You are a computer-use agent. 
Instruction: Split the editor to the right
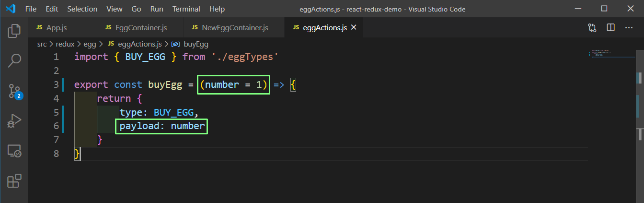tap(610, 28)
